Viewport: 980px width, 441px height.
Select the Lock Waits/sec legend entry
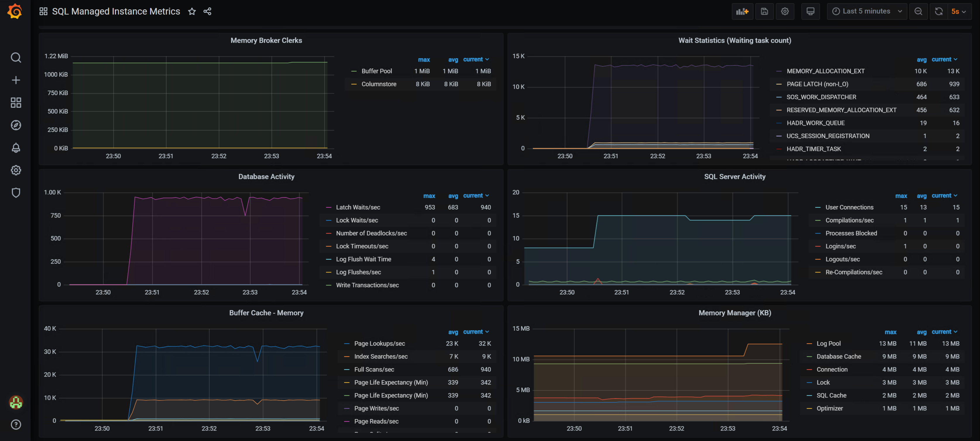[x=357, y=220]
